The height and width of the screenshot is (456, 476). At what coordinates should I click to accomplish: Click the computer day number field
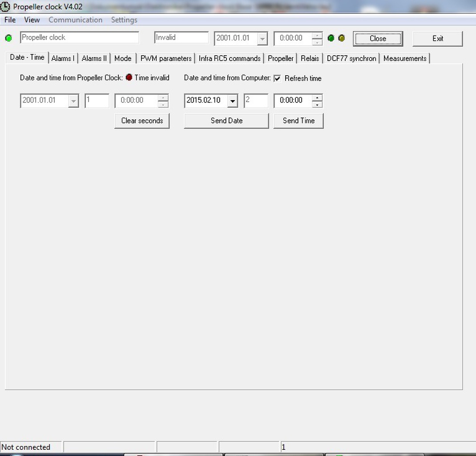coord(256,101)
